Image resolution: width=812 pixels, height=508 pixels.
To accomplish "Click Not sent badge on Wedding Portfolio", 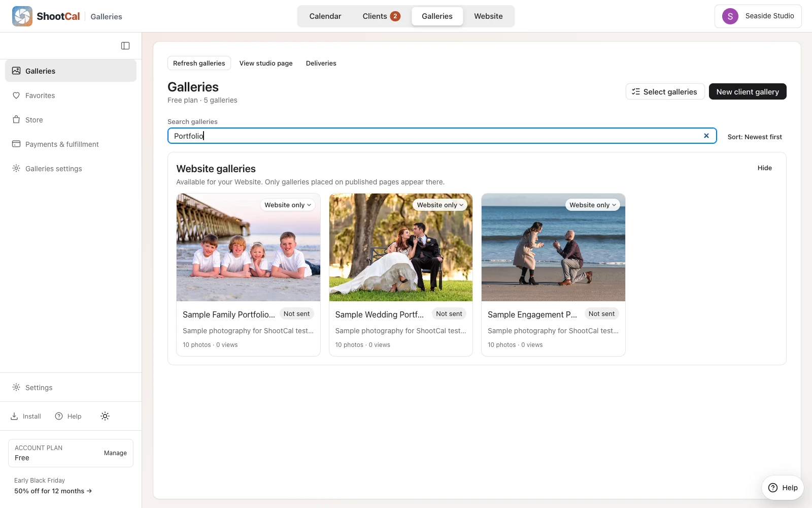I will (449, 314).
